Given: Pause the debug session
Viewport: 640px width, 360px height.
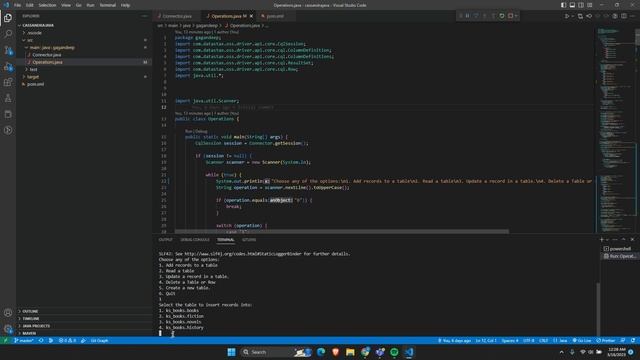Looking at the screenshot, I should [x=467, y=16].
